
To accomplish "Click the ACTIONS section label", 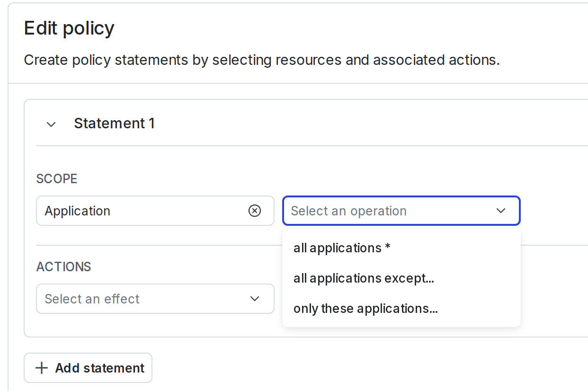I will pyautogui.click(x=63, y=267).
